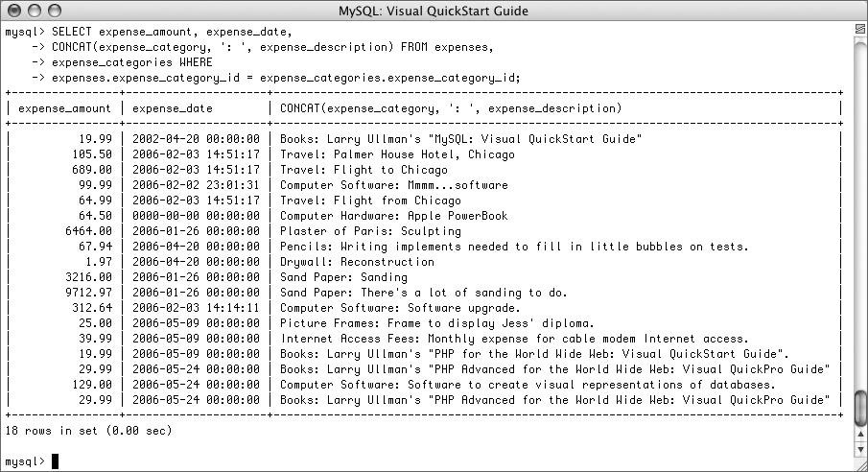Click "Sand Paper: There's a lot of sanding to do."
This screenshot has height=472, width=868.
tap(424, 293)
